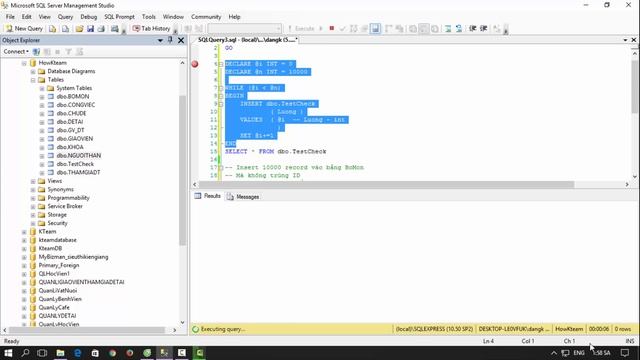
Task: Select the Security folder
Action: point(58,223)
